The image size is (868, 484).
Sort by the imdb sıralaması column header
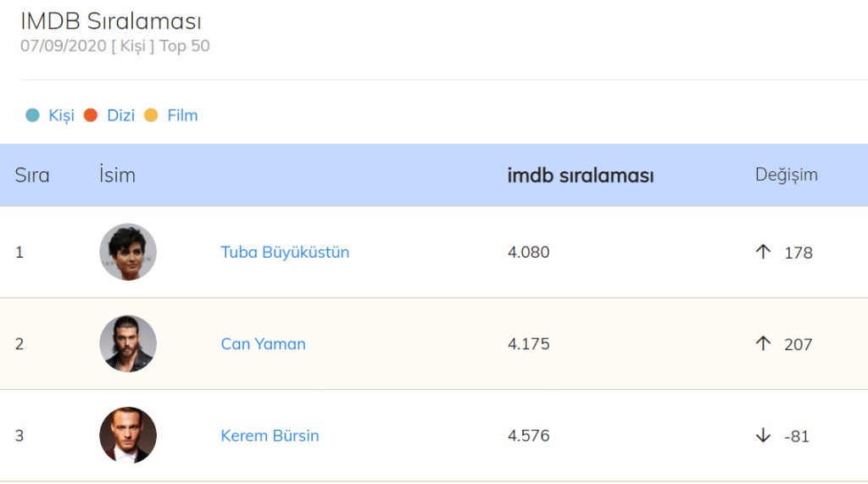coord(580,175)
